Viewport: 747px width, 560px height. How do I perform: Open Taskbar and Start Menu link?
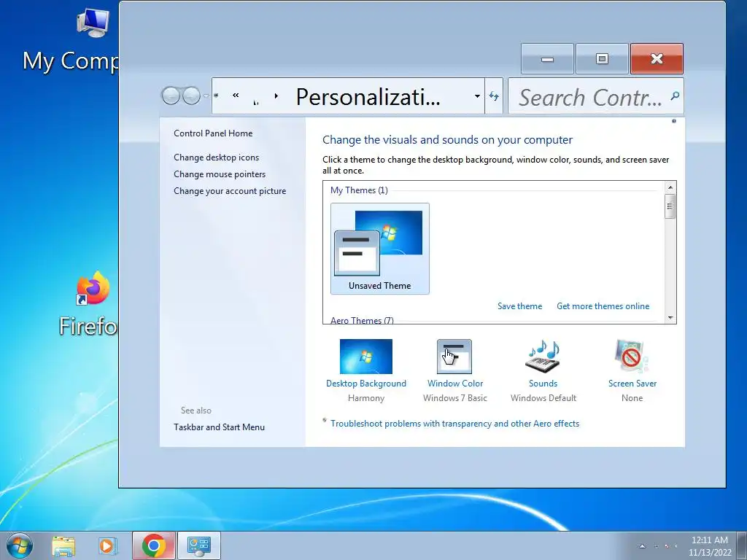(x=219, y=427)
